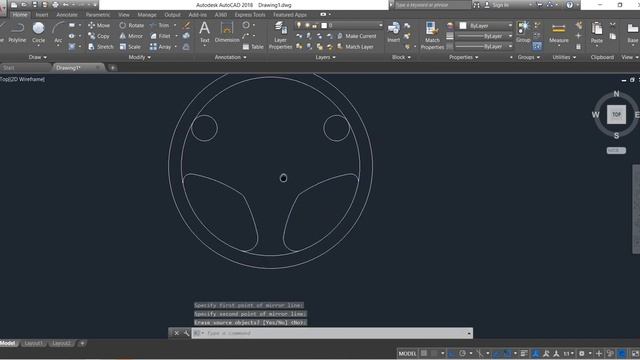640x360 pixels.
Task: Expand the Block panel
Action: [x=402, y=58]
